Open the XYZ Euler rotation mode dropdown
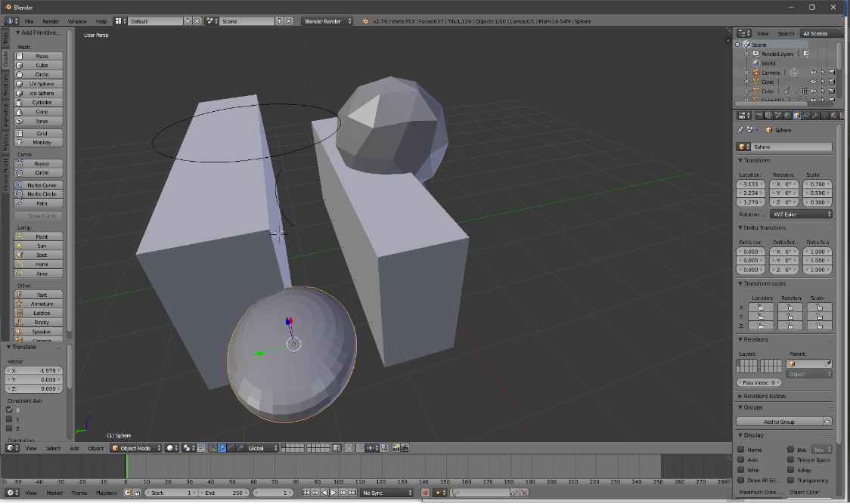The image size is (850, 504). pyautogui.click(x=801, y=215)
